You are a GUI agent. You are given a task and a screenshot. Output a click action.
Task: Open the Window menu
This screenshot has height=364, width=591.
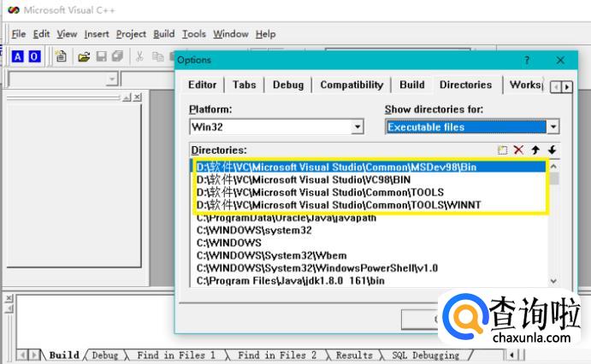click(x=231, y=34)
